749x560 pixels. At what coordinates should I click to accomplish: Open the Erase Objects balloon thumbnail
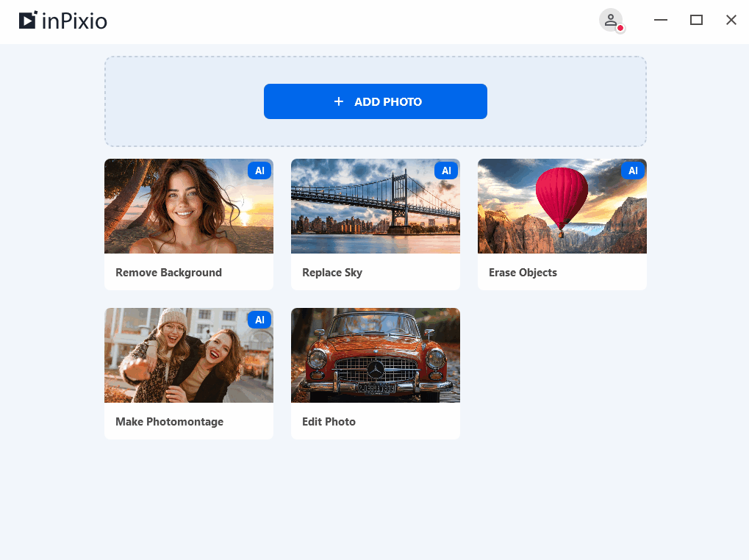point(562,207)
